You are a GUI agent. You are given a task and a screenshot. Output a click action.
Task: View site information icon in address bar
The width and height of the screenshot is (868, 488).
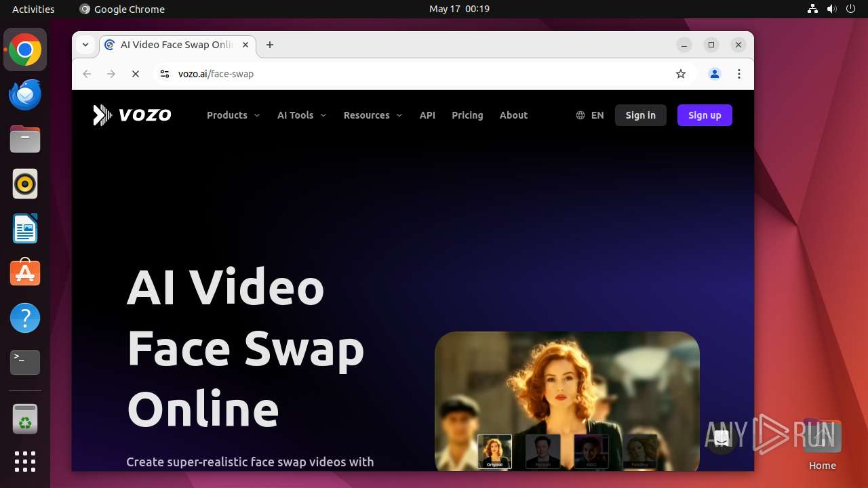pos(164,74)
